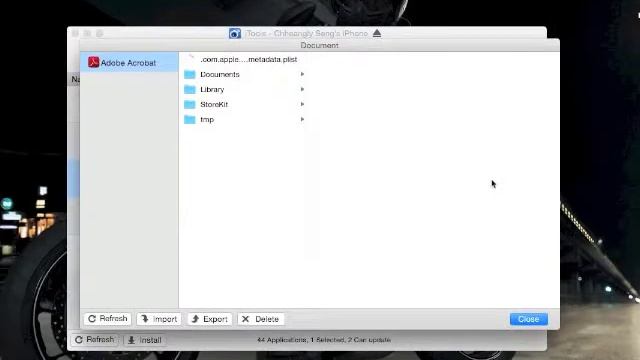This screenshot has width=640, height=360.
Task: Click the Delete button
Action: (x=260, y=319)
